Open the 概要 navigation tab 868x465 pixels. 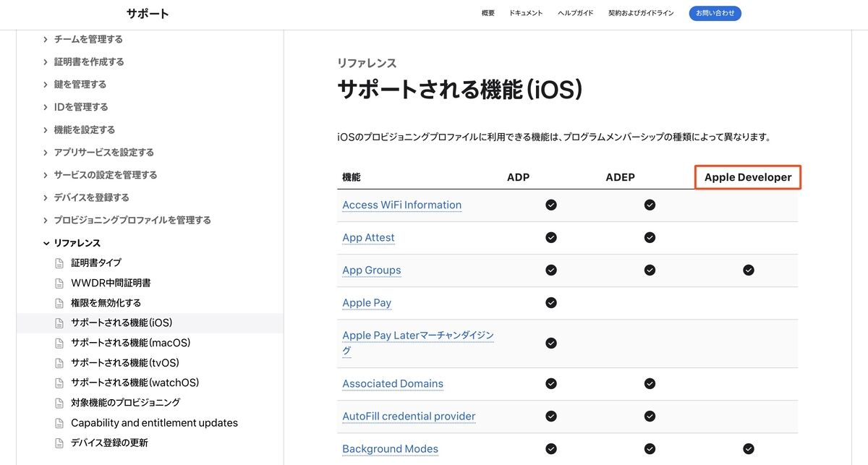click(488, 13)
